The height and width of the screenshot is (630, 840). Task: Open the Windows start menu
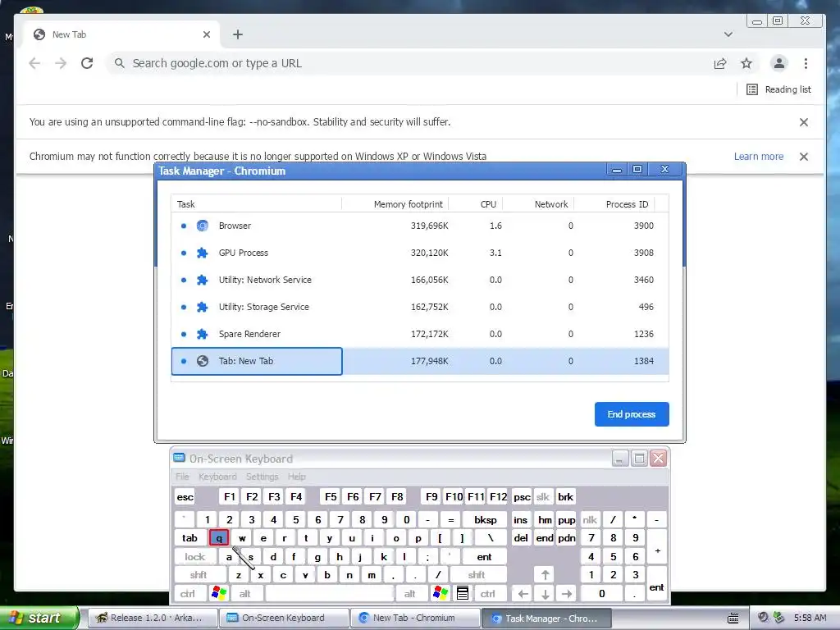(x=39, y=618)
